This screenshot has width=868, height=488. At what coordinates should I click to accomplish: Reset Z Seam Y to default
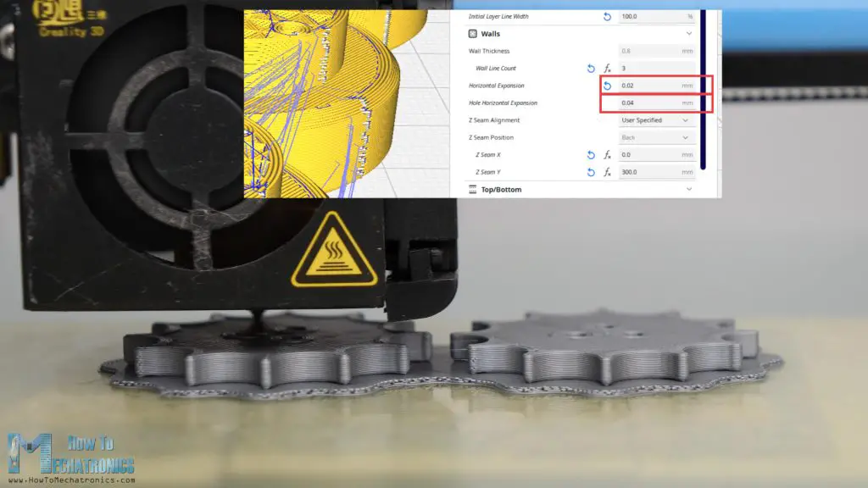pos(590,171)
